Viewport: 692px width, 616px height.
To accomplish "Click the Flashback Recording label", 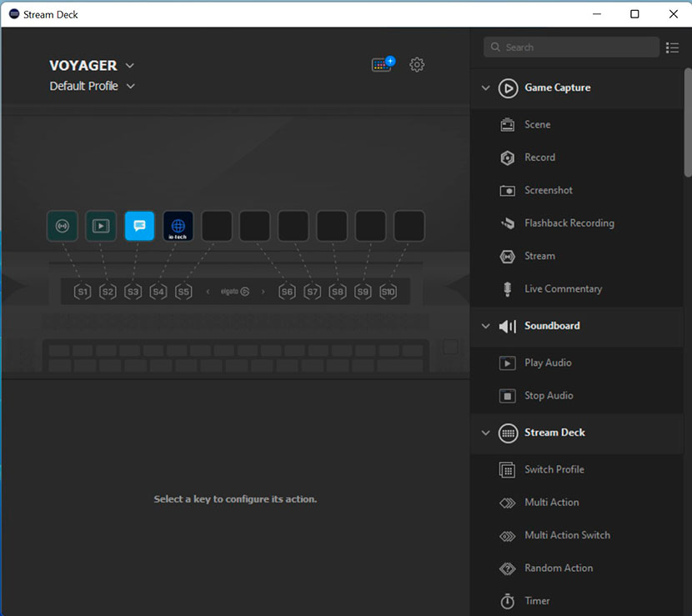I will (569, 223).
